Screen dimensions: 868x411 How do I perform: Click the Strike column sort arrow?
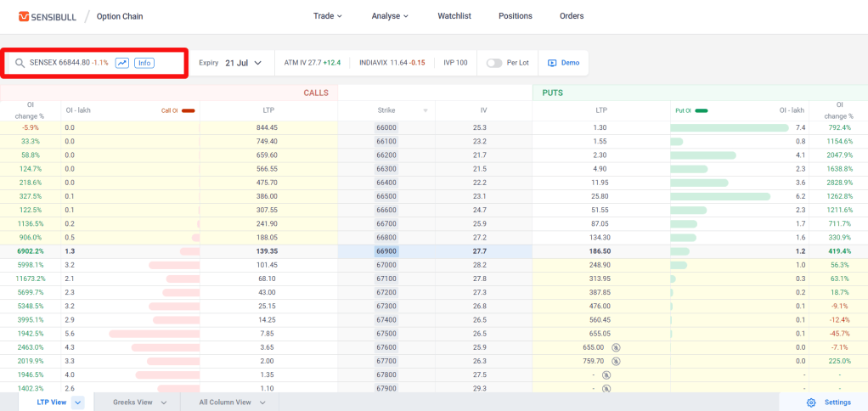point(426,110)
